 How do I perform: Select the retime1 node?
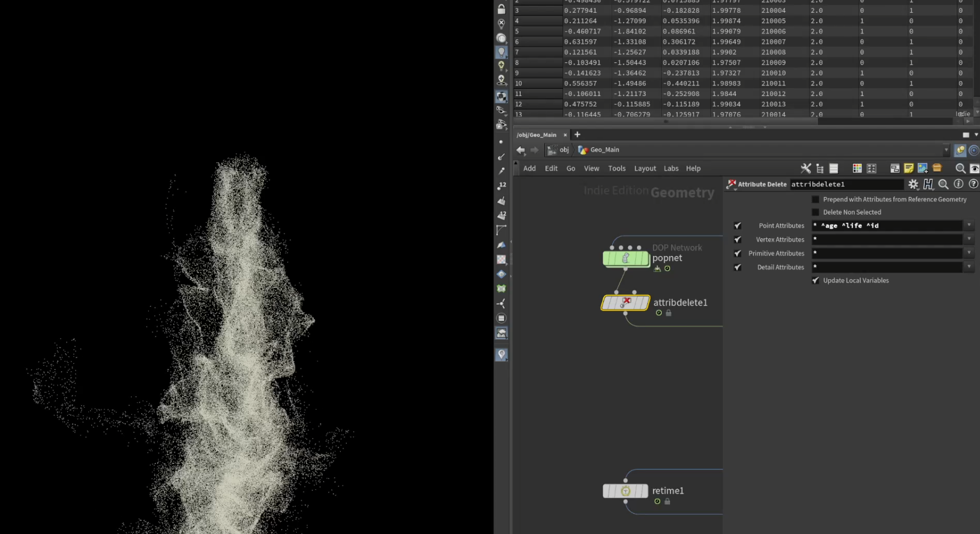(625, 491)
